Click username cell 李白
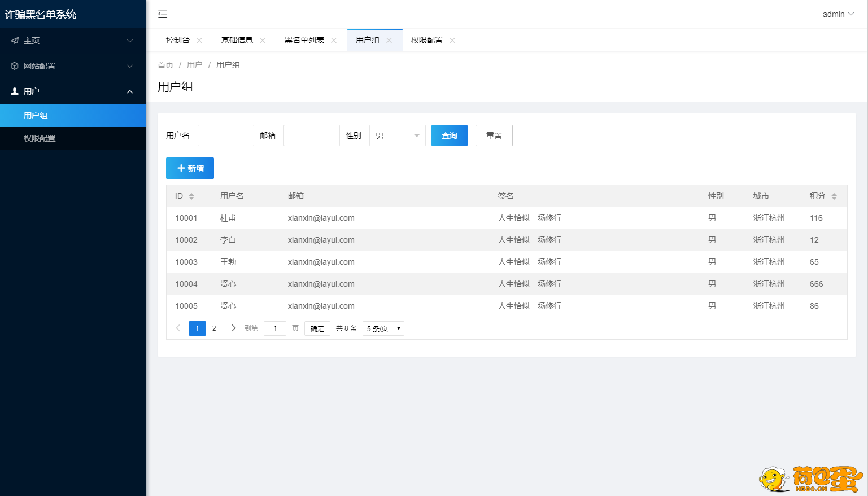The width and height of the screenshot is (868, 496). [x=228, y=240]
